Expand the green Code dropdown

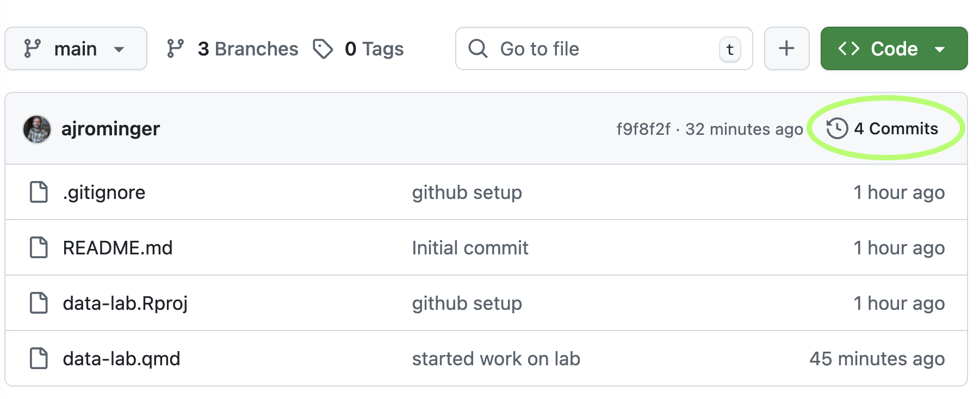click(x=894, y=49)
